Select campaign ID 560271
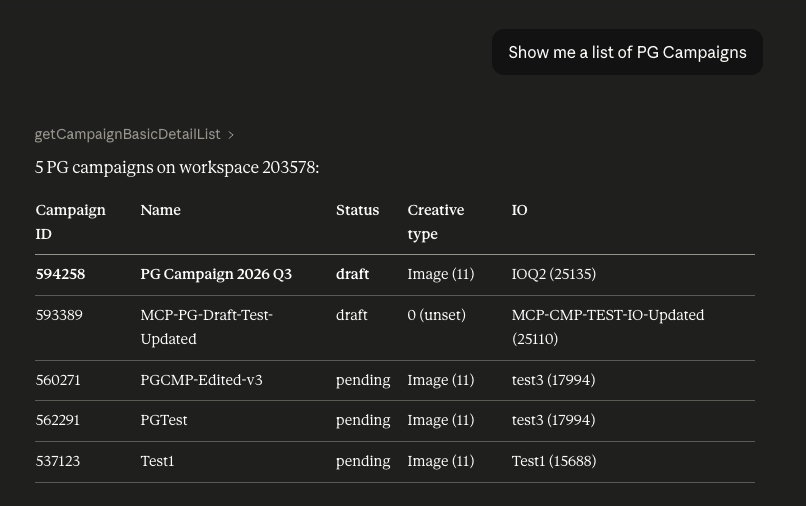This screenshot has width=806, height=506. [58, 380]
